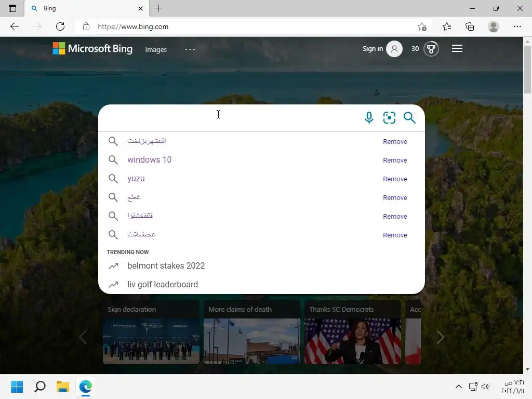View site information lock icon
The image size is (532, 399).
tap(86, 26)
